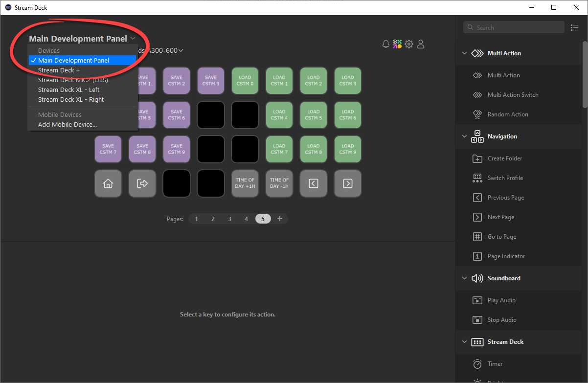
Task: Go to page 4
Action: 246,219
